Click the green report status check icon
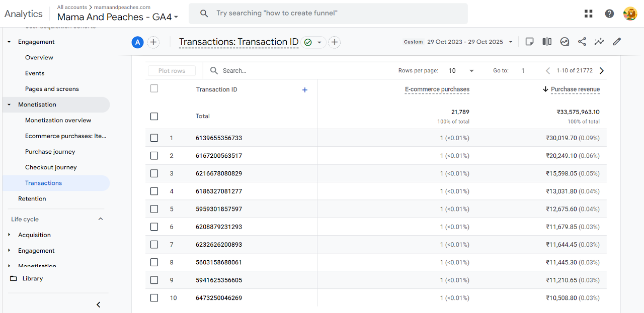The height and width of the screenshot is (313, 644). (308, 42)
